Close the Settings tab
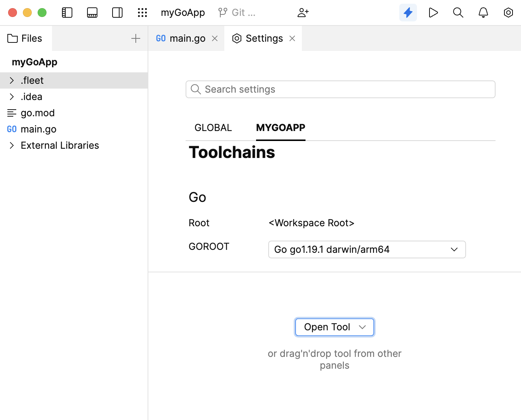The image size is (521, 420). tap(292, 38)
